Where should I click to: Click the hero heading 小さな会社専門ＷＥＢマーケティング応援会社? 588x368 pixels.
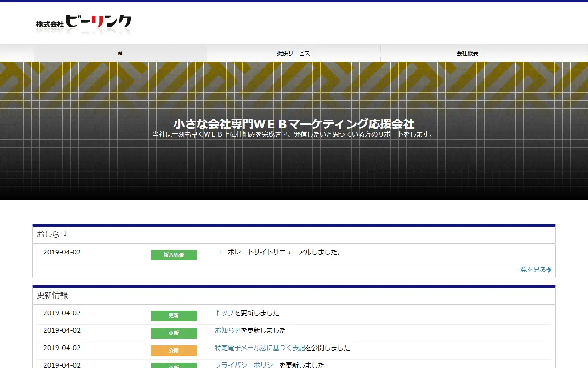tap(294, 124)
